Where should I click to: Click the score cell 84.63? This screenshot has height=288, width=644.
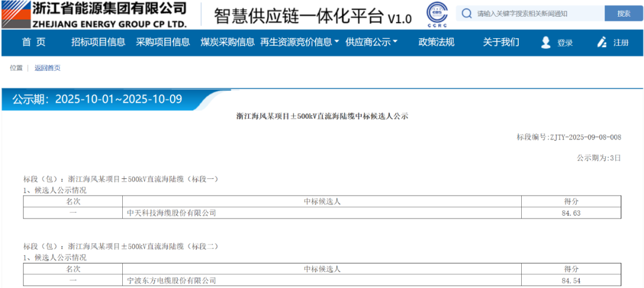(571, 213)
